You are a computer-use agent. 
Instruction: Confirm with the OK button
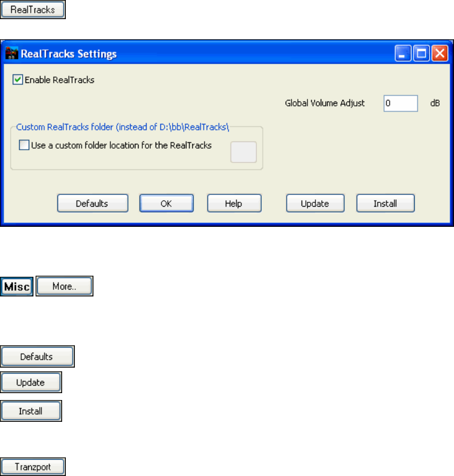click(166, 203)
